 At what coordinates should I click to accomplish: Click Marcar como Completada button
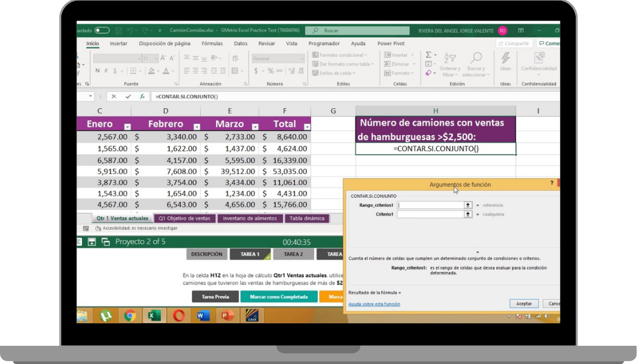279,297
